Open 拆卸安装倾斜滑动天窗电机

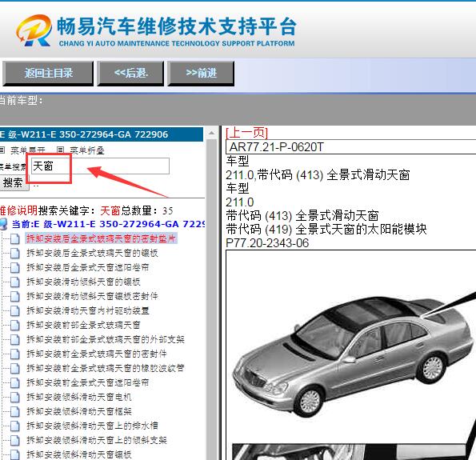coord(79,397)
